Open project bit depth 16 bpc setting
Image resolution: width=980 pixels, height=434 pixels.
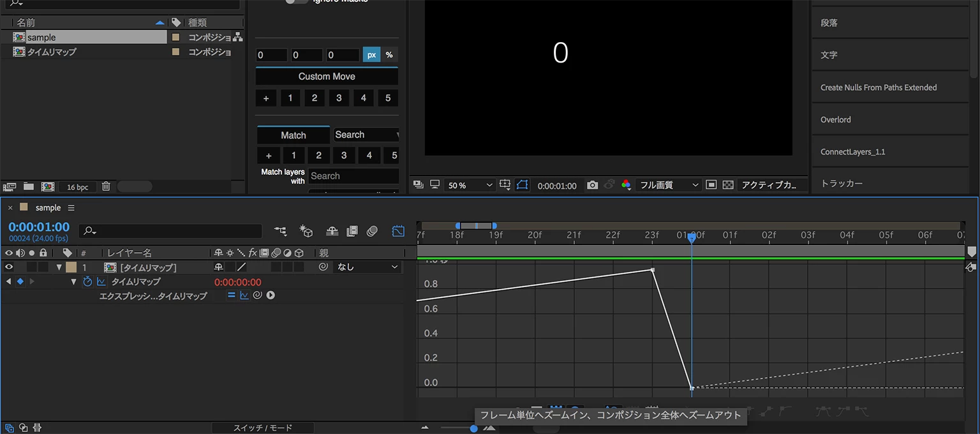78,187
